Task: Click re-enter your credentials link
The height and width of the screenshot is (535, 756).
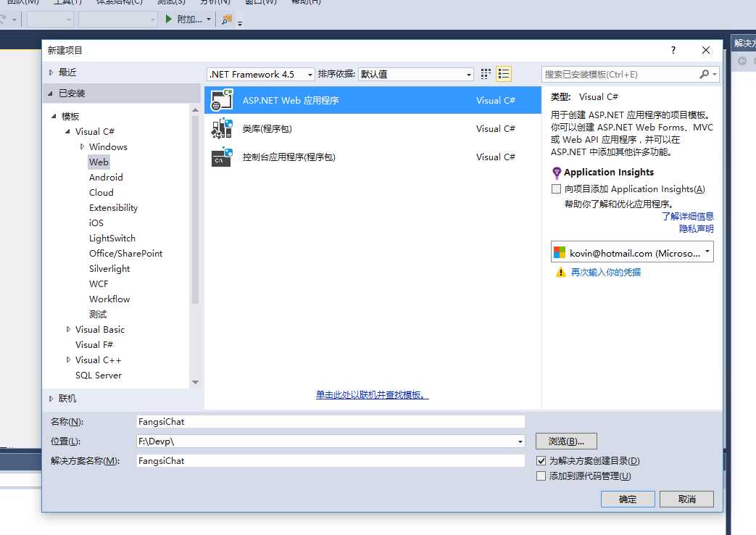Action: [605, 273]
